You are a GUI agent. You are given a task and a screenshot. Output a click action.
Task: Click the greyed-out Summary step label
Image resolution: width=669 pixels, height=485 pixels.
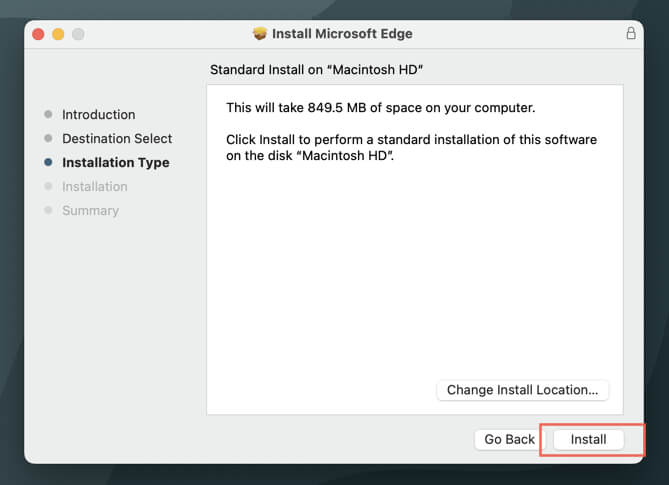(90, 211)
